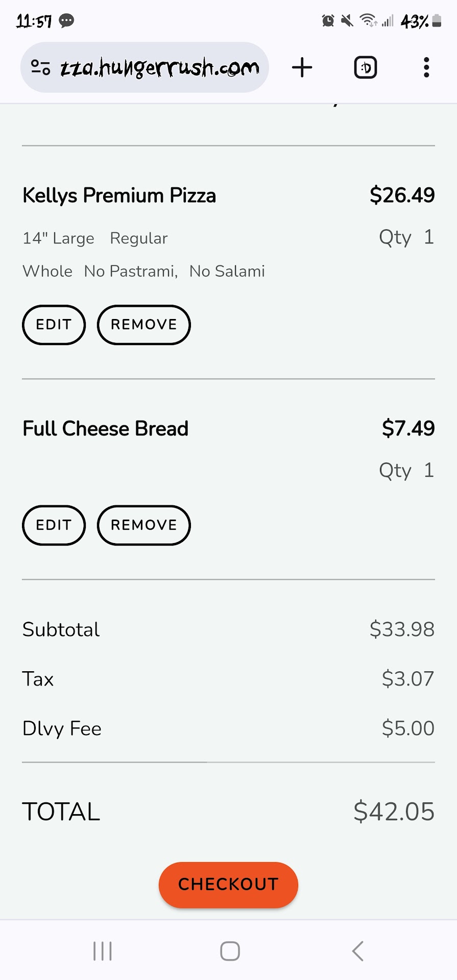
Task: Tap the Android recent apps button
Action: click(103, 951)
